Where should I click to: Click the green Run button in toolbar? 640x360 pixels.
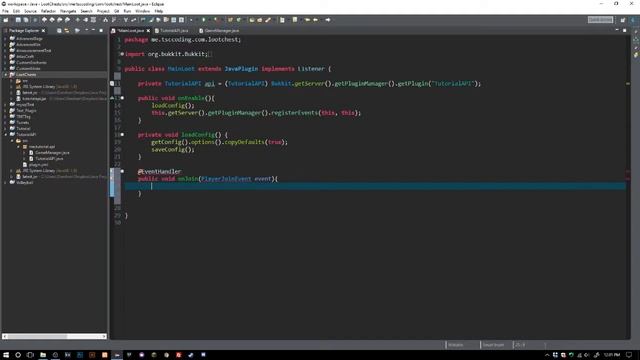click(x=203, y=20)
